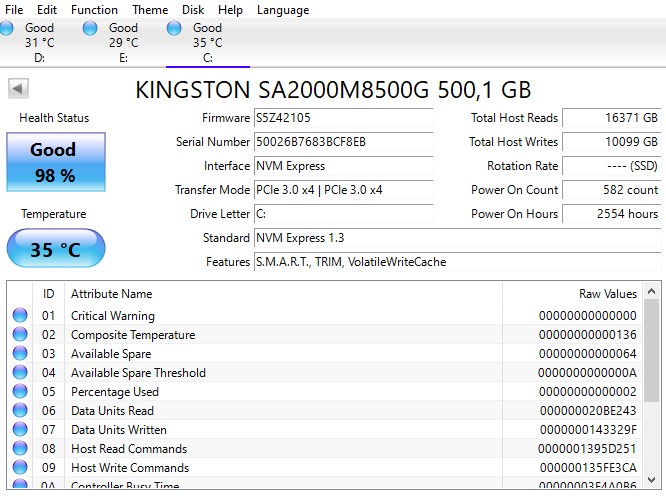
Task: Select the Critical Warning attribute
Action: (x=113, y=316)
